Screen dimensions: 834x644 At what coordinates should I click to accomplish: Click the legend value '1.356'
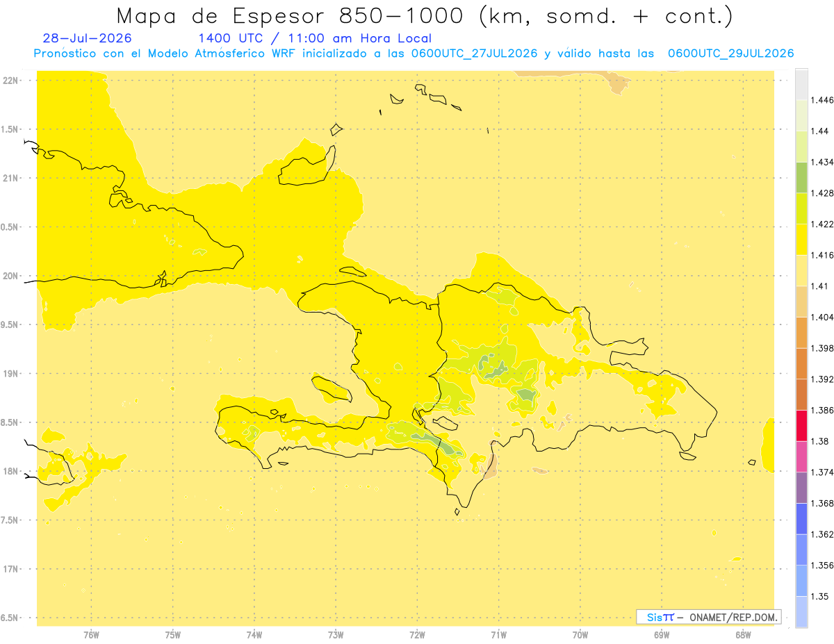click(x=822, y=565)
